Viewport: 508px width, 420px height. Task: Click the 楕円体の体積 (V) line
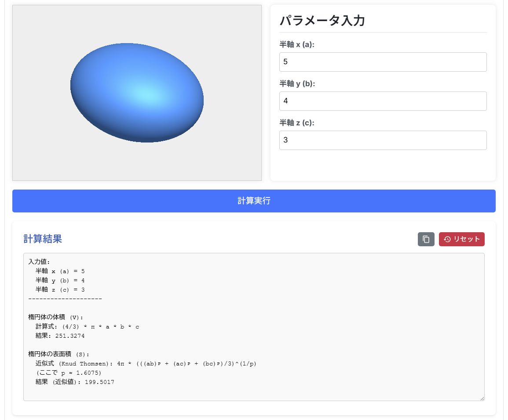(55, 317)
